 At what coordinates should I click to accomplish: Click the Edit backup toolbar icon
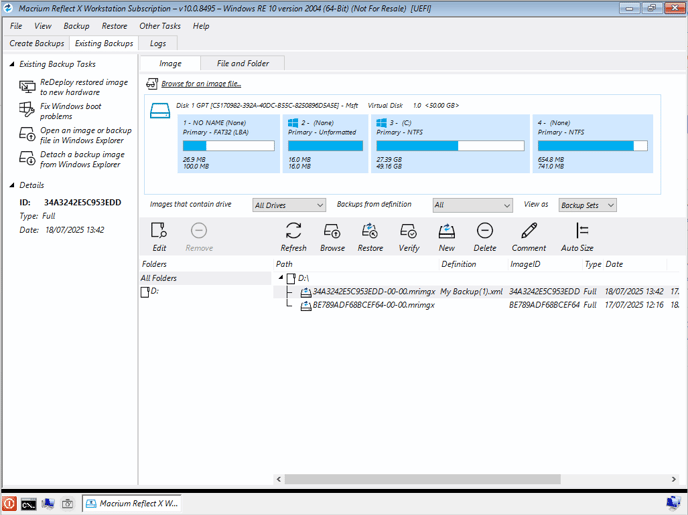159,231
